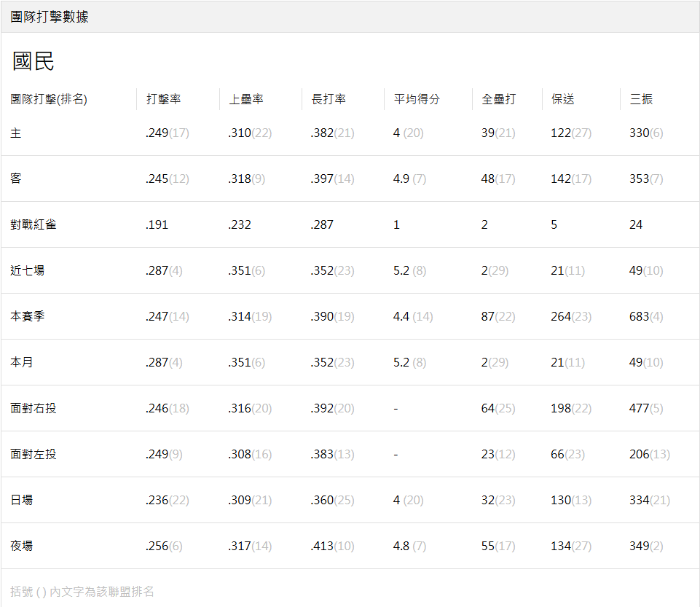
Task: Click the 團隊打擊(排名) column header
Action: [x=49, y=99]
